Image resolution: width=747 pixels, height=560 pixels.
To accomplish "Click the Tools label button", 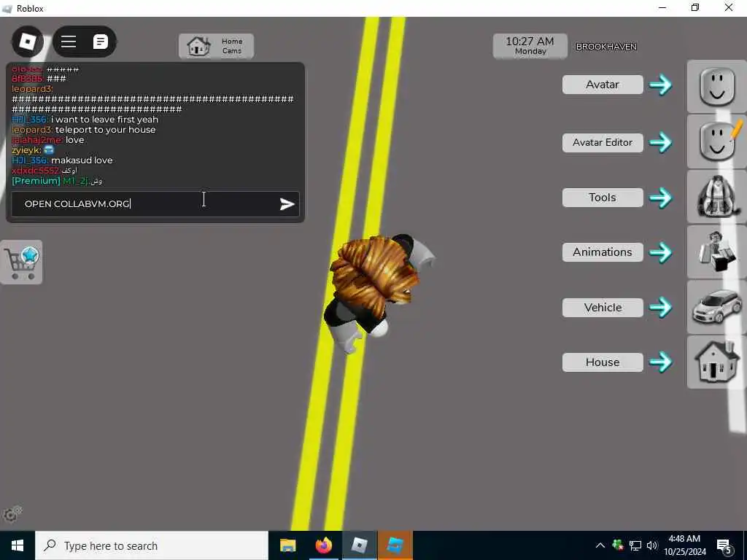I will (602, 198).
